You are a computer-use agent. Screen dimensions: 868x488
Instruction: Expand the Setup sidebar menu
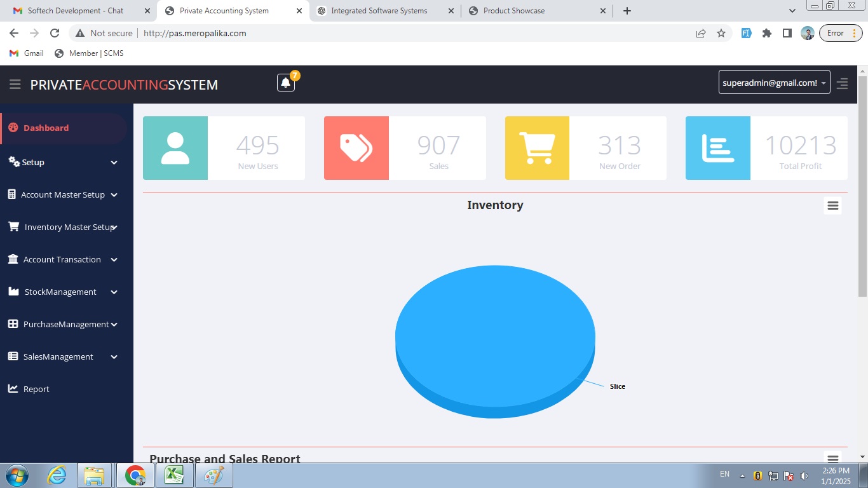(x=64, y=162)
